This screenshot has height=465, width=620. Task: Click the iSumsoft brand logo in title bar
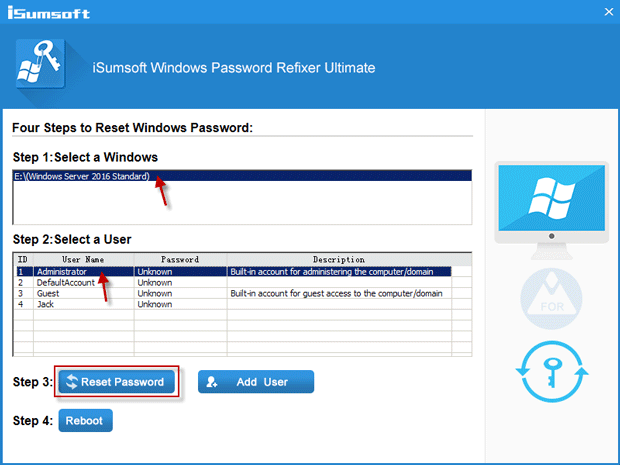point(49,13)
